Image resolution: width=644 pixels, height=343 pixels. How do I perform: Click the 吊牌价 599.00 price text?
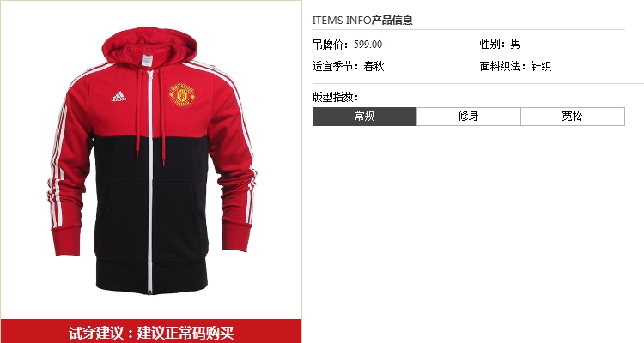[347, 45]
